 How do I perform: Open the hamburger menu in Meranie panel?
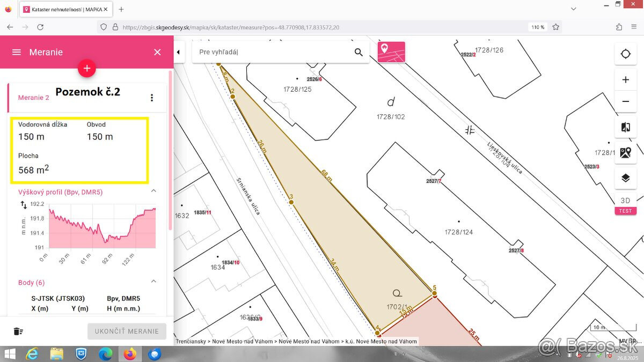(17, 52)
